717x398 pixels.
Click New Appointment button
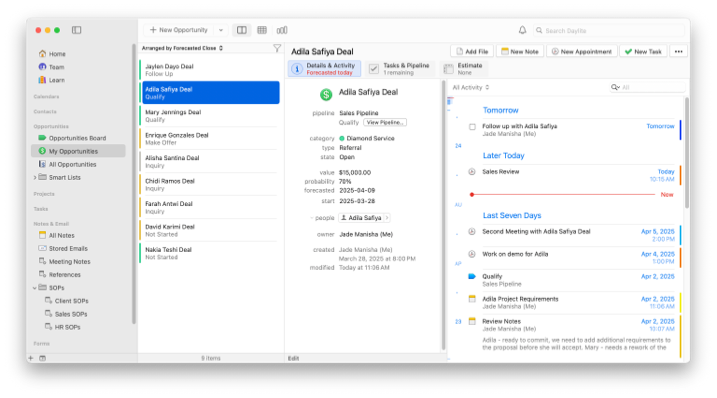tap(581, 52)
